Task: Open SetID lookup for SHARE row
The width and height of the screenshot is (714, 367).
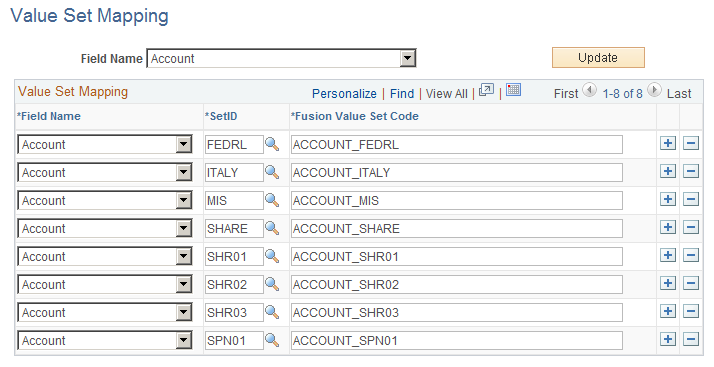Action: click(272, 228)
